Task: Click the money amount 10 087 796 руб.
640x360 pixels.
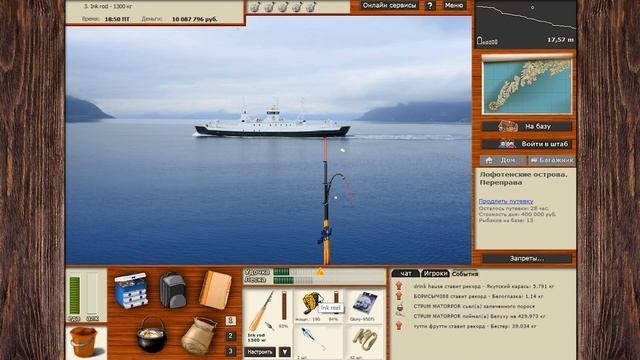Action: click(x=195, y=19)
